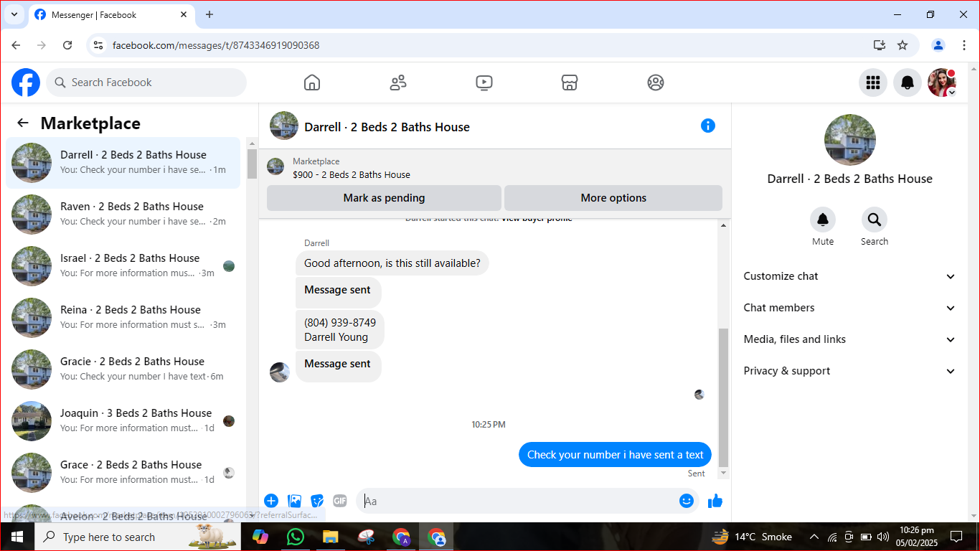Open the notifications bell in the header

[908, 83]
